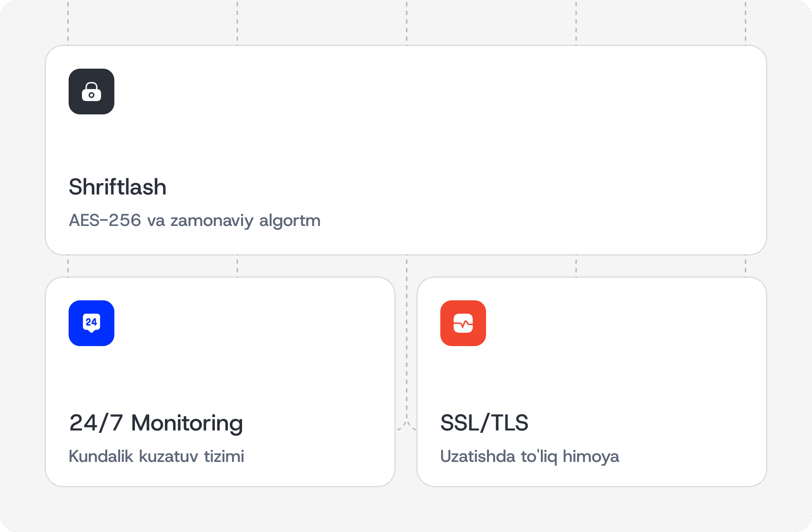Open the SSL/TLS protection card
Screen dimensions: 812x532
(592, 382)
